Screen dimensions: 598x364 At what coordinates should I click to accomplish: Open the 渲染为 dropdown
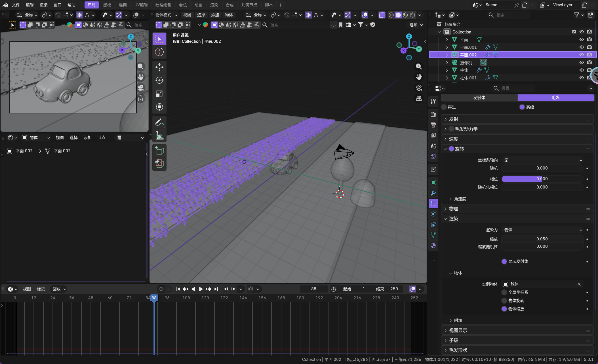pos(542,230)
